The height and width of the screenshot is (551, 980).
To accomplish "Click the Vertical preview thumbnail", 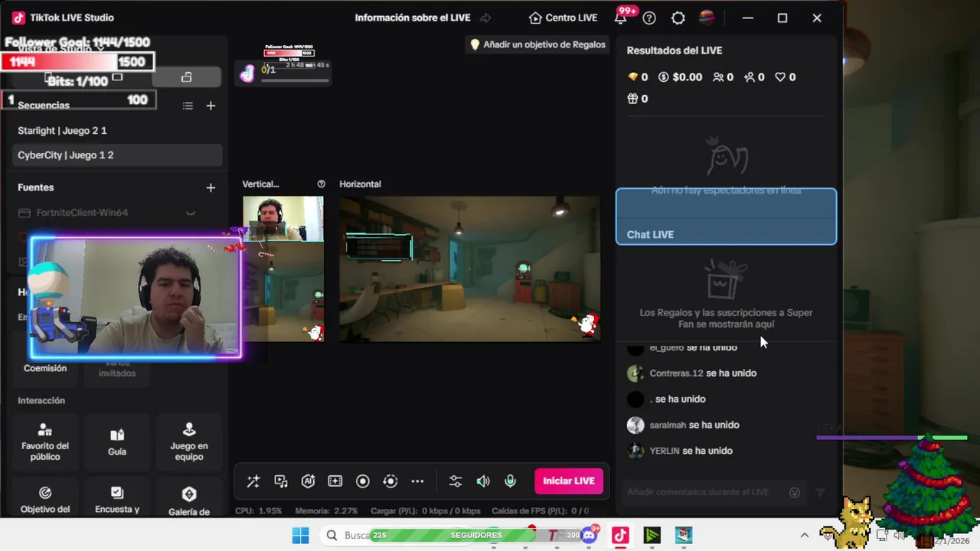I will point(283,269).
